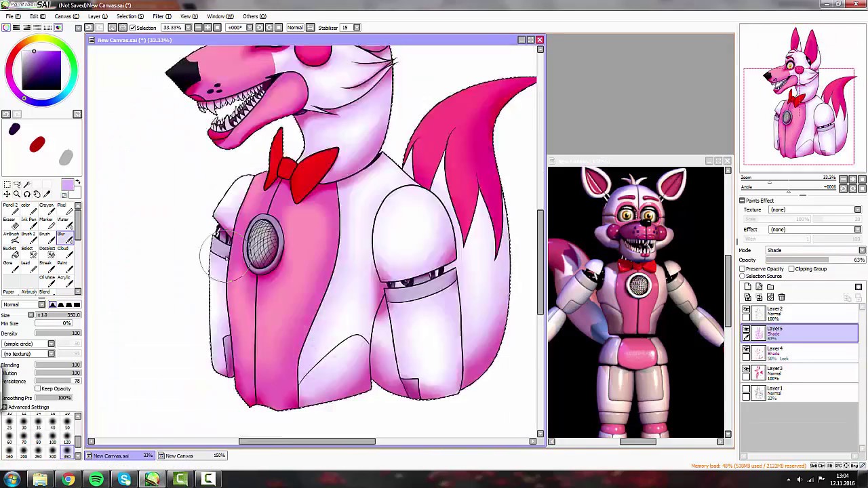Screen dimensions: 868x488
Task: Select the Pencil 2 tool
Action: (x=11, y=209)
